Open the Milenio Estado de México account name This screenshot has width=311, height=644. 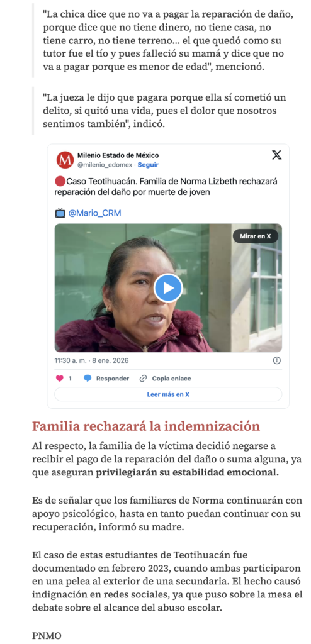click(x=118, y=155)
